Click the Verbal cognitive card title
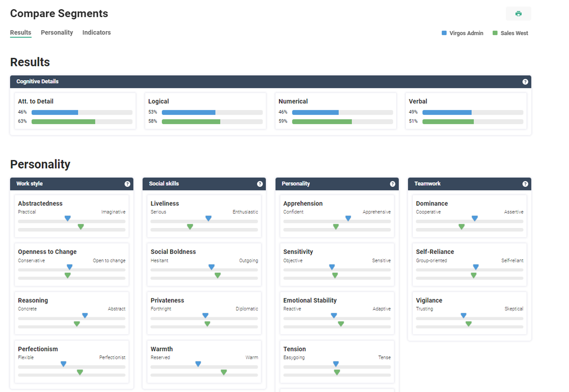Viewport: 569px width, 392px height. (417, 101)
